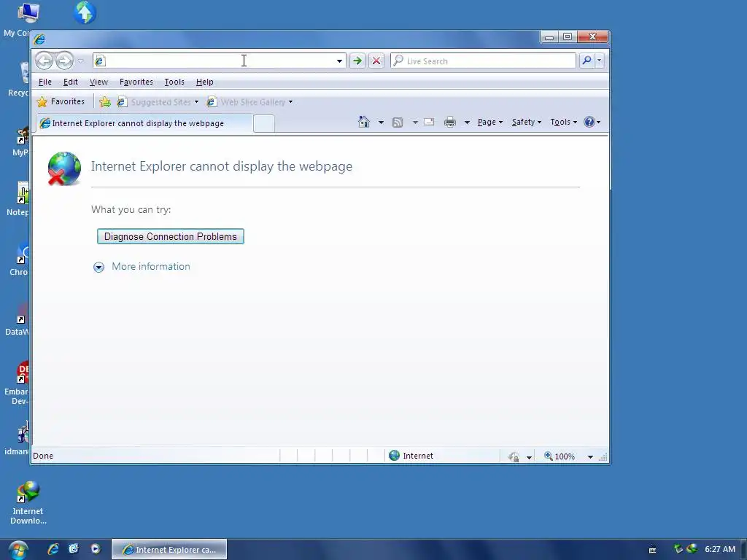747x560 pixels.
Task: Open the Favorites center star button
Action: click(61, 101)
